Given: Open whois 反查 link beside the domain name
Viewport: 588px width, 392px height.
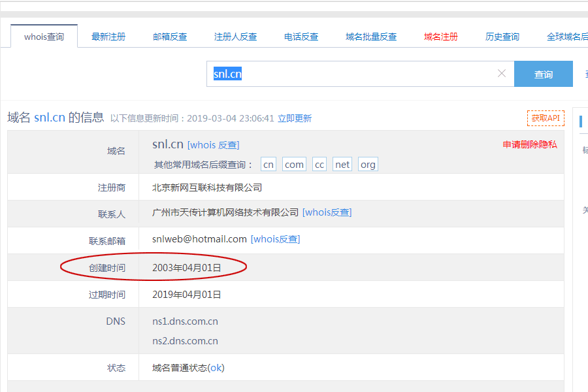Looking at the screenshot, I should [213, 145].
